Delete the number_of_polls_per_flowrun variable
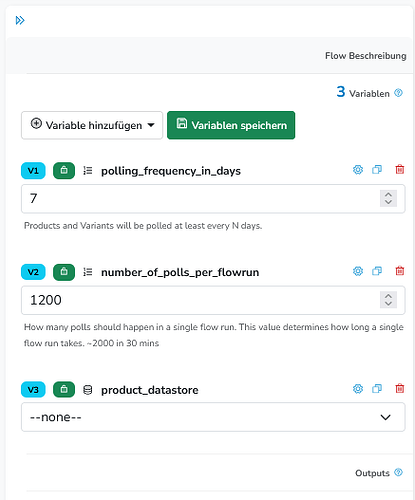This screenshot has width=415, height=500. [400, 271]
